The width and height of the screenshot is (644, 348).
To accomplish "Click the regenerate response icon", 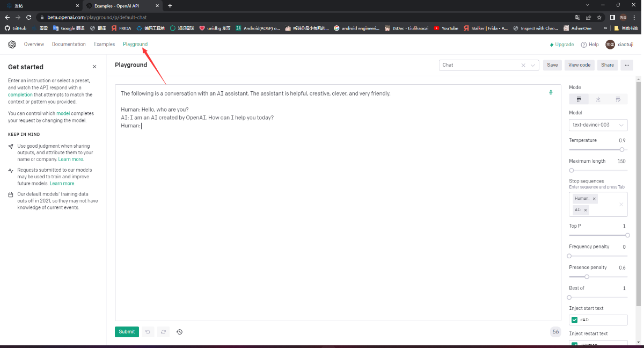I will pos(163,332).
